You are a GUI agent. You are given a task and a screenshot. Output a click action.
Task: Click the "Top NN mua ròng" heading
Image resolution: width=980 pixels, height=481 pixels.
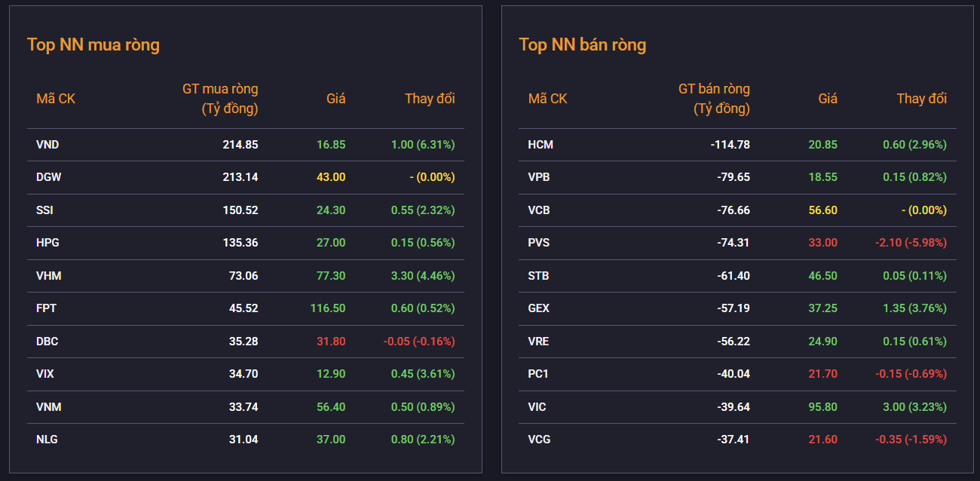tap(93, 45)
